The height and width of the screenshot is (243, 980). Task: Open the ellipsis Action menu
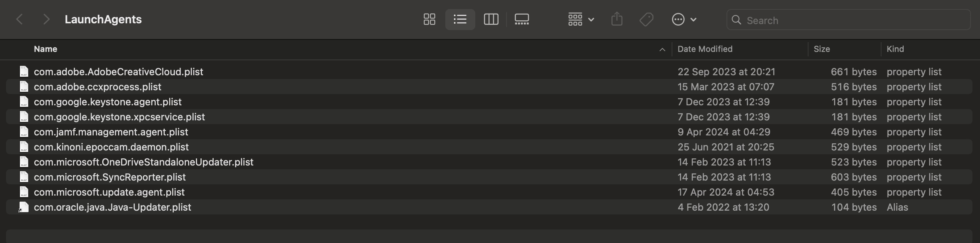click(684, 20)
